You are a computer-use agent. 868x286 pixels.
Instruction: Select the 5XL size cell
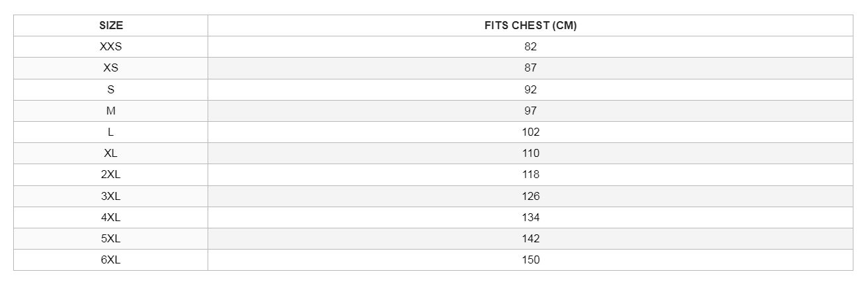(x=110, y=238)
